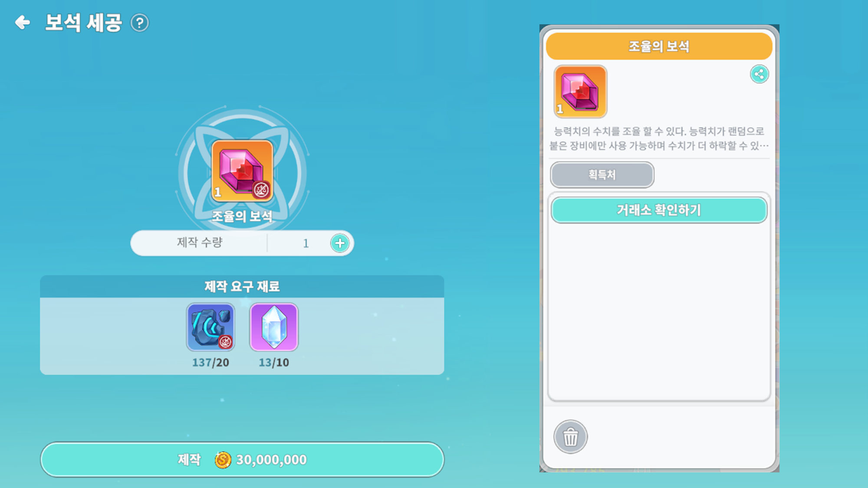The image size is (868, 488).
Task: Click the 거래소 확인하기 button
Action: tap(659, 210)
